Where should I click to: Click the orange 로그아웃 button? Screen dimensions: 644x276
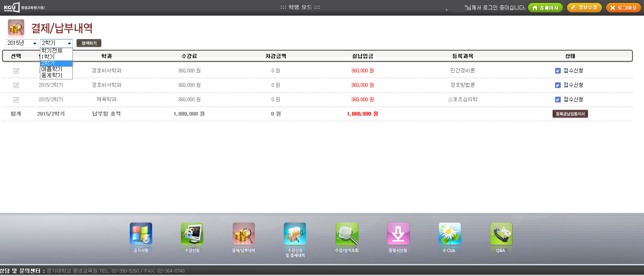coord(623,8)
